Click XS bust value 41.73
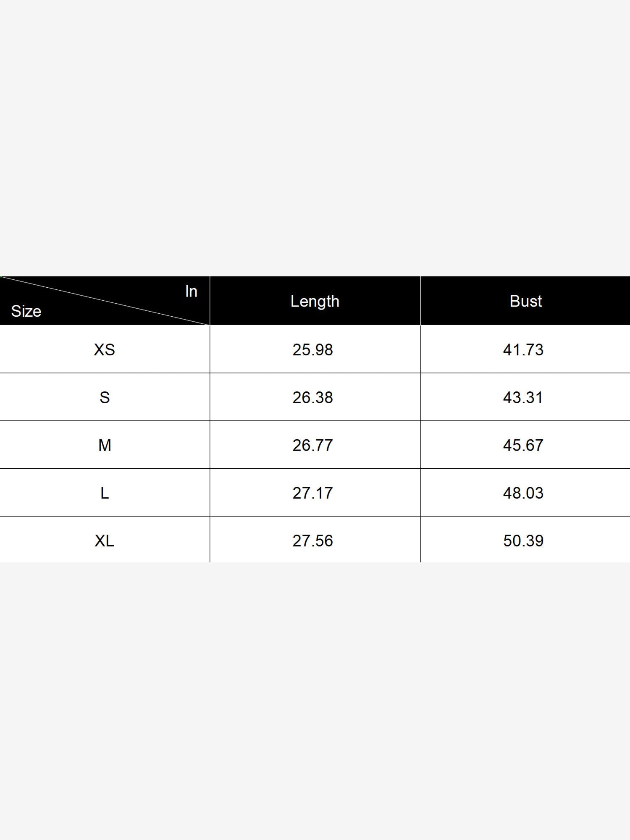 (523, 349)
